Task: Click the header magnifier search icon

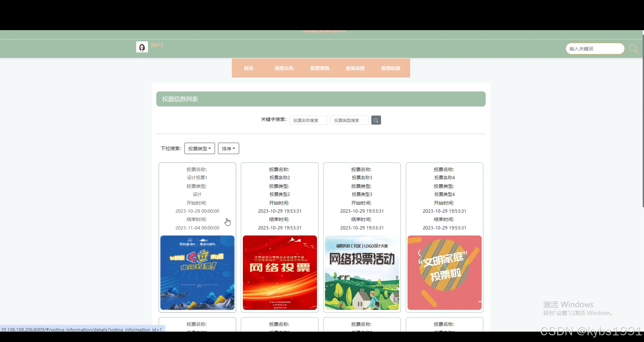Action: tap(633, 49)
